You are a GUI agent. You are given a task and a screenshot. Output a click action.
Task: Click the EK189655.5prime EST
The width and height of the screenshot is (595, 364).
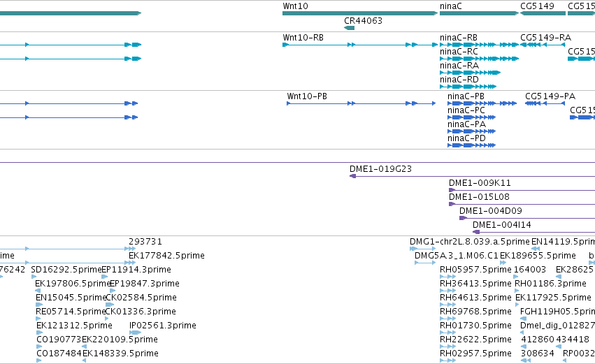tap(538, 256)
